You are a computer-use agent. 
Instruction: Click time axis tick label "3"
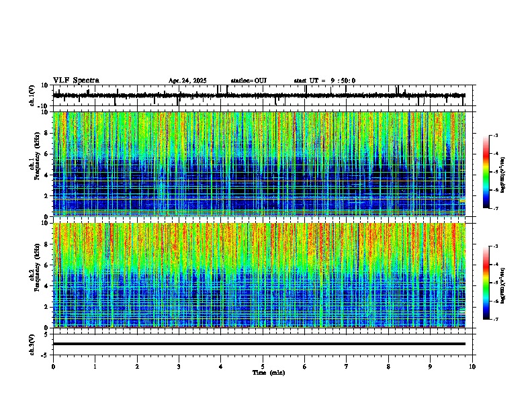click(179, 367)
